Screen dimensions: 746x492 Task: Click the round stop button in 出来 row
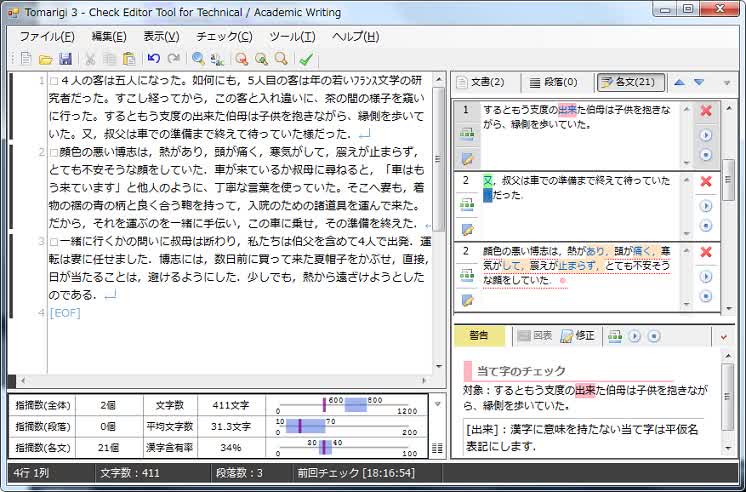coord(706,155)
